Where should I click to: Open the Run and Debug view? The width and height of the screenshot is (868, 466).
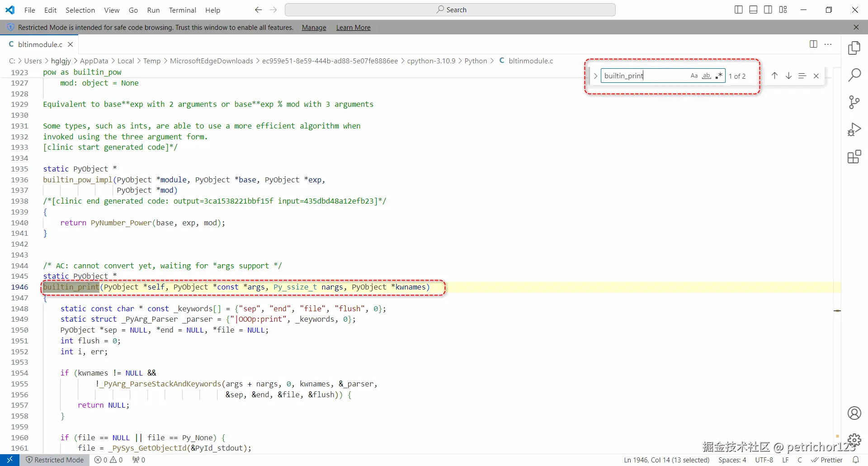tap(854, 130)
